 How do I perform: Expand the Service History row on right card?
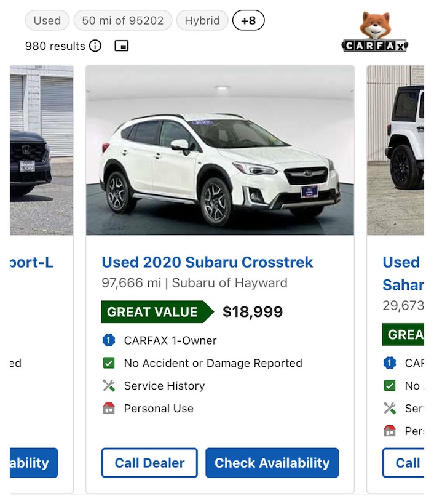(x=389, y=408)
